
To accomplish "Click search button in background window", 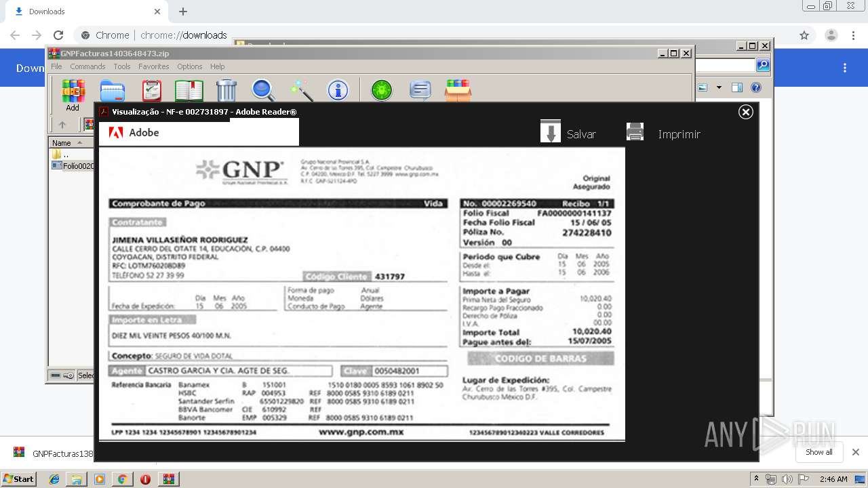I will tap(763, 65).
